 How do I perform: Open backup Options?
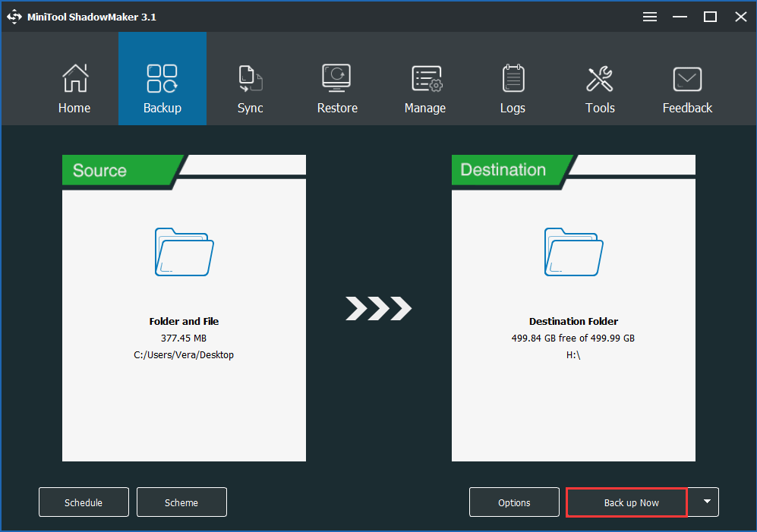(514, 502)
